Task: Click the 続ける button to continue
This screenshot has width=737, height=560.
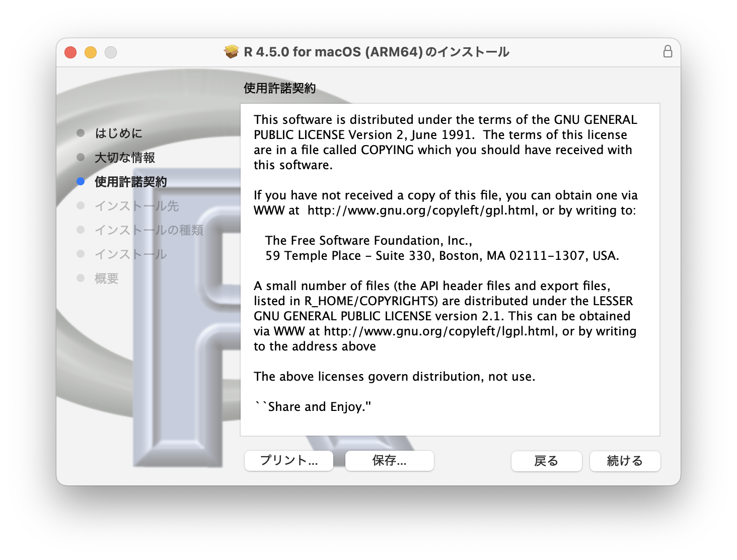Action: (x=625, y=461)
